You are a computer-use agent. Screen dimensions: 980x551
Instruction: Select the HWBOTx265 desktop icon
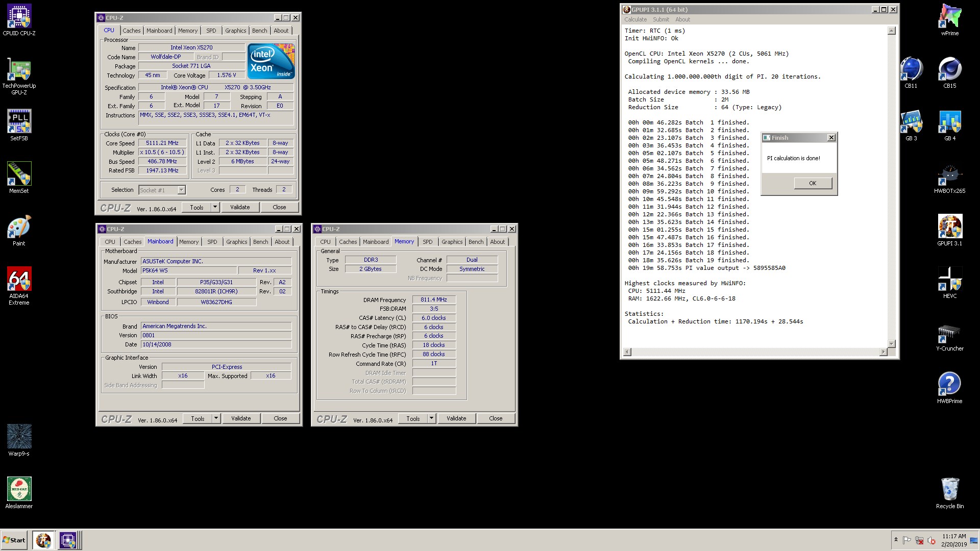point(950,179)
